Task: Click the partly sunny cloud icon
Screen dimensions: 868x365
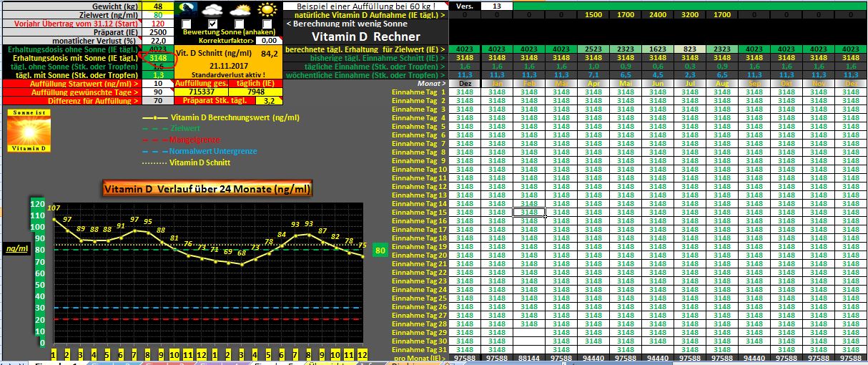Action: [x=240, y=10]
